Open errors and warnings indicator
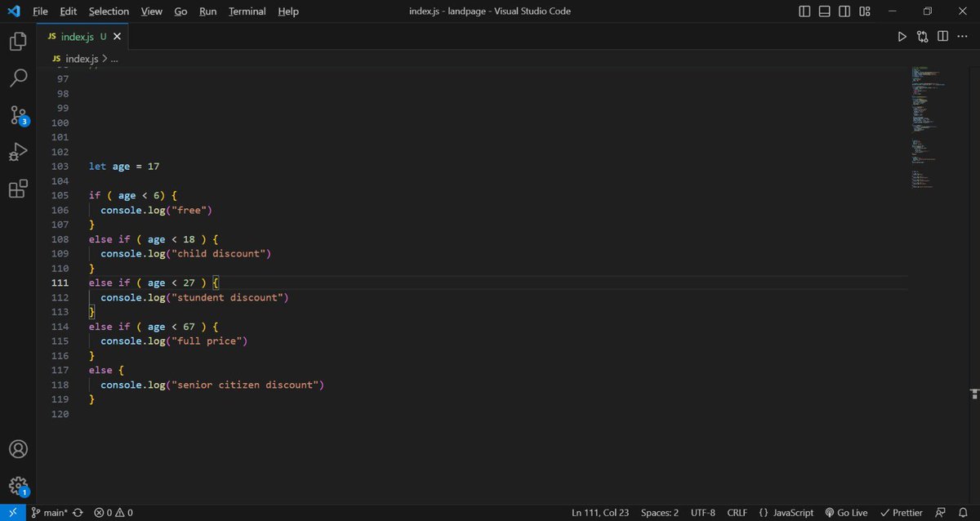 [114, 513]
